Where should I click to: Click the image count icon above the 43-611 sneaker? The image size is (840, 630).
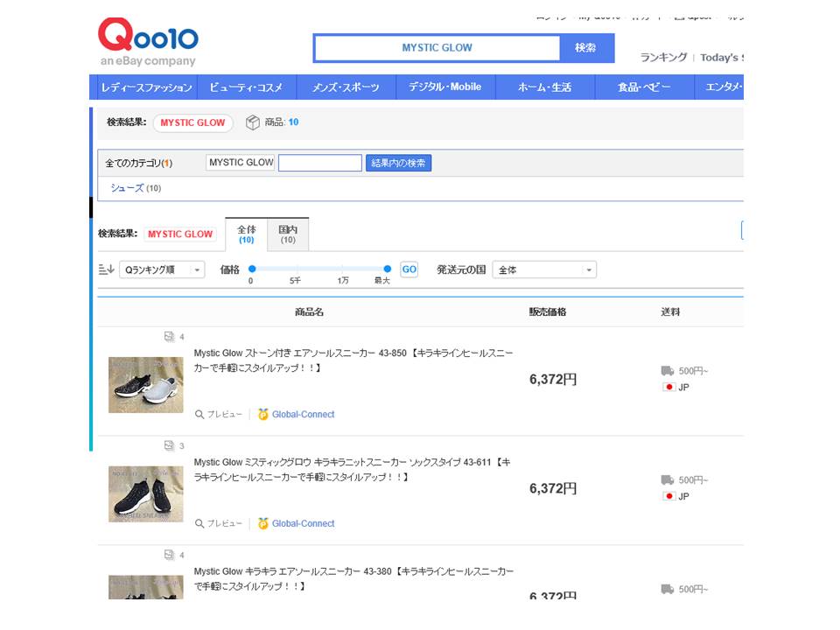pos(169,445)
